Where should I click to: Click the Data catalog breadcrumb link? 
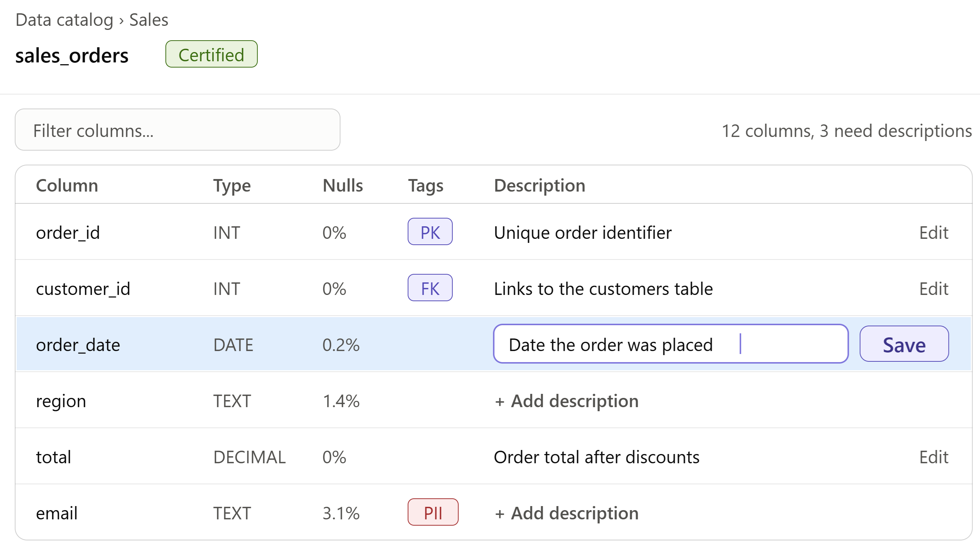(x=64, y=20)
